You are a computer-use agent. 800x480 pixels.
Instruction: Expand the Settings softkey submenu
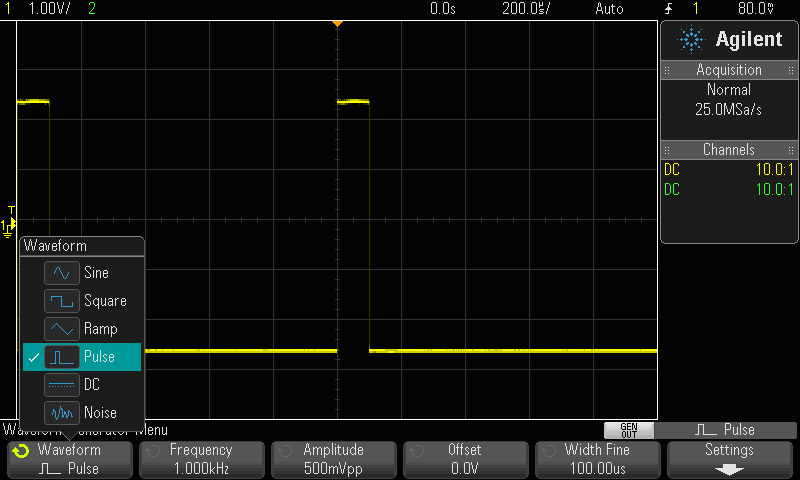(729, 459)
